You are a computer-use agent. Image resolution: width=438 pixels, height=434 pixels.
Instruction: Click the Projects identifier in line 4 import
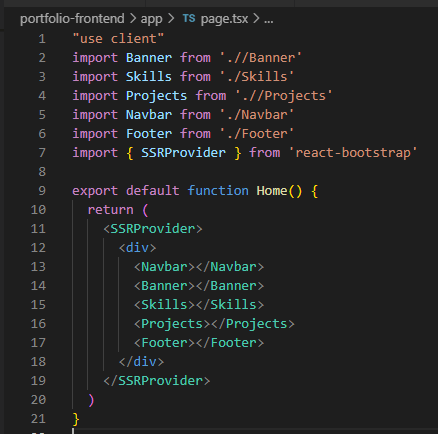tap(156, 96)
